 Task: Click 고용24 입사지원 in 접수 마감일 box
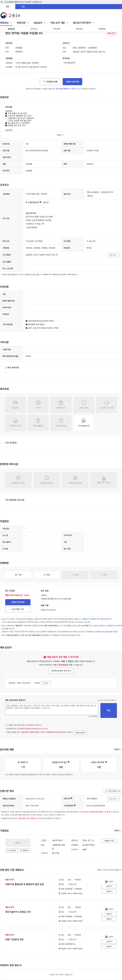click(x=18, y=602)
